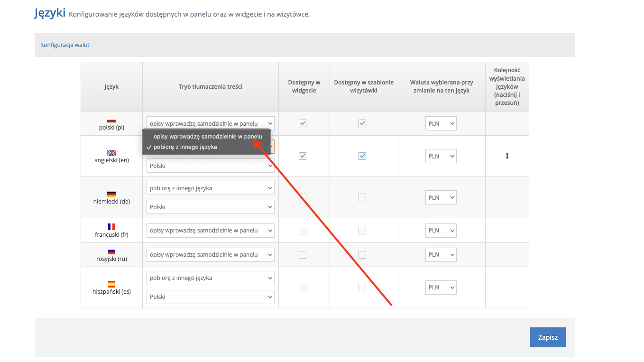This screenshot has width=644, height=362.
Task: Click the 'angielski (en)' language label
Action: point(111,160)
